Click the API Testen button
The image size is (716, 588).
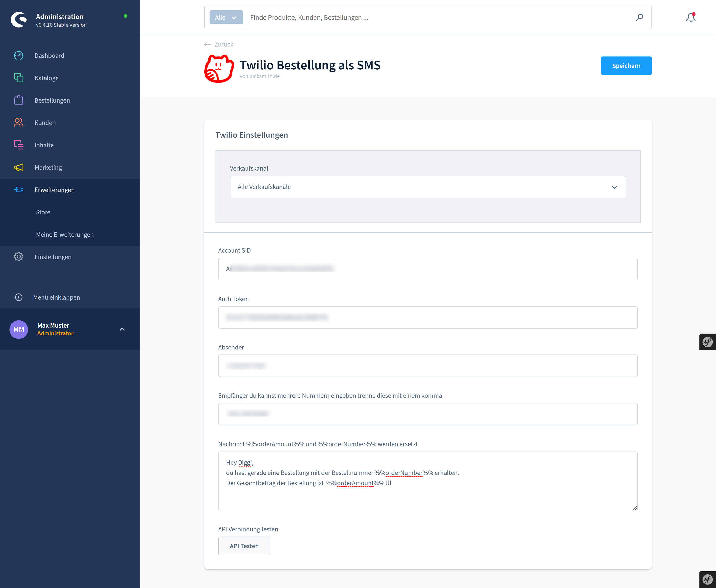[x=244, y=546]
